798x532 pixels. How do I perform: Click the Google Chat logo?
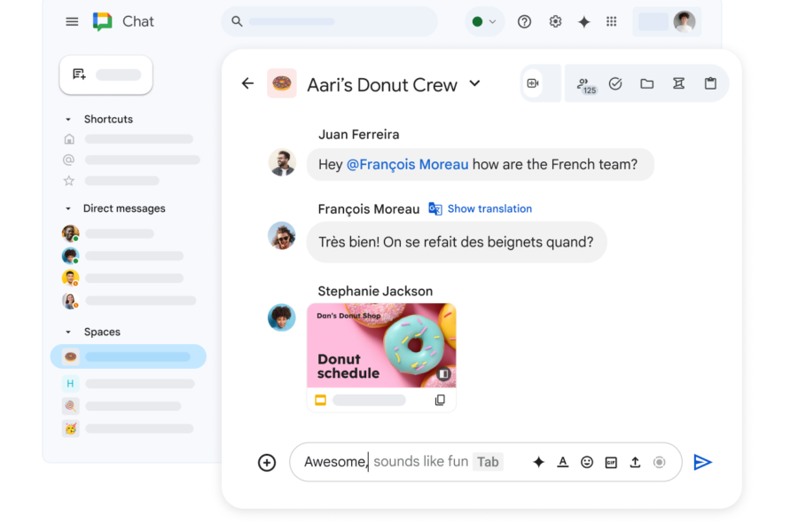102,21
